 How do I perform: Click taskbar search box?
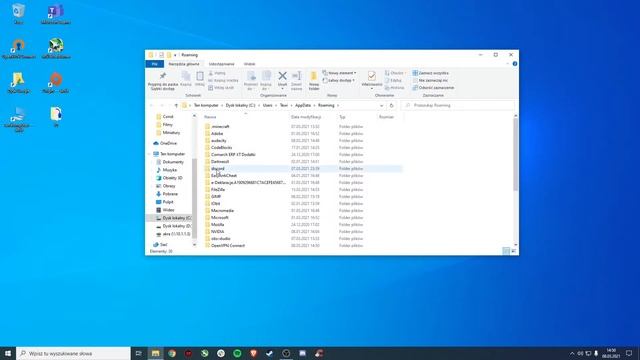tap(73, 353)
